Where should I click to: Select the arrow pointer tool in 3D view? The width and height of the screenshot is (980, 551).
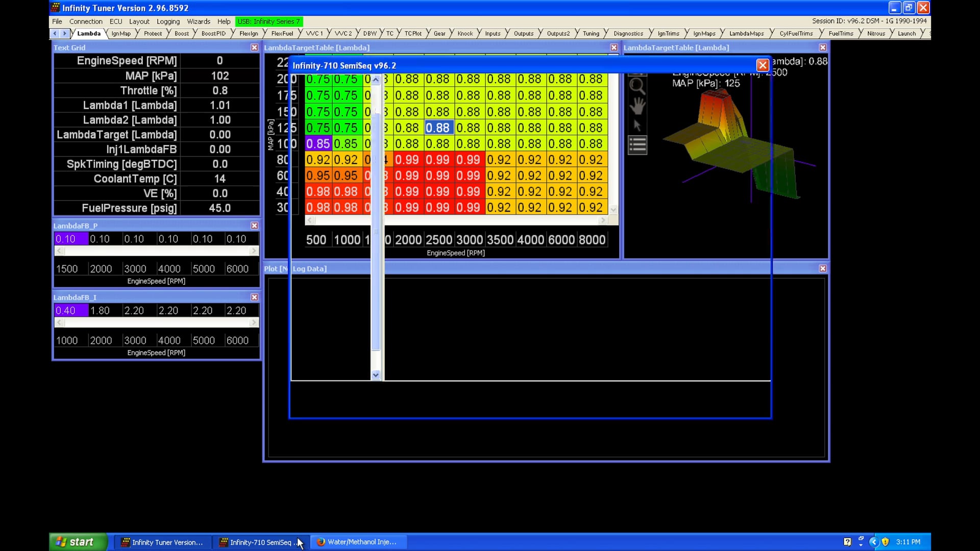[x=637, y=126]
